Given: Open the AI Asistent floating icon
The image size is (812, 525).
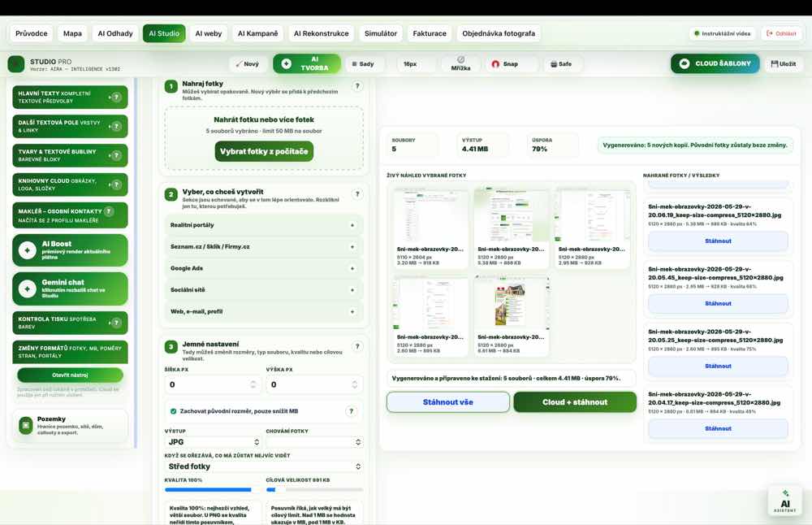Looking at the screenshot, I should coord(785,501).
